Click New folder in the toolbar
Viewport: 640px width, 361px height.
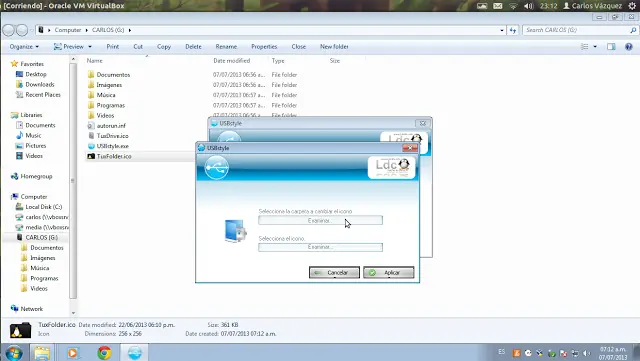pyautogui.click(x=334, y=47)
